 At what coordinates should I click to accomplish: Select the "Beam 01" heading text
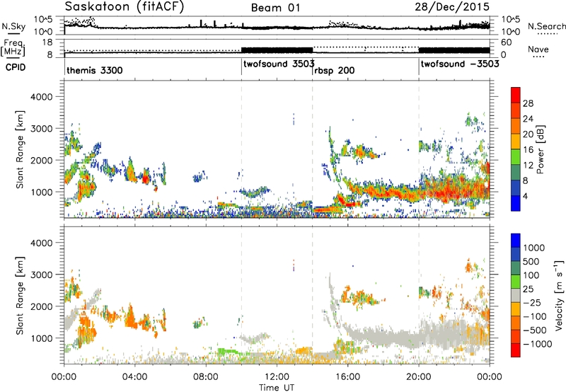(275, 8)
